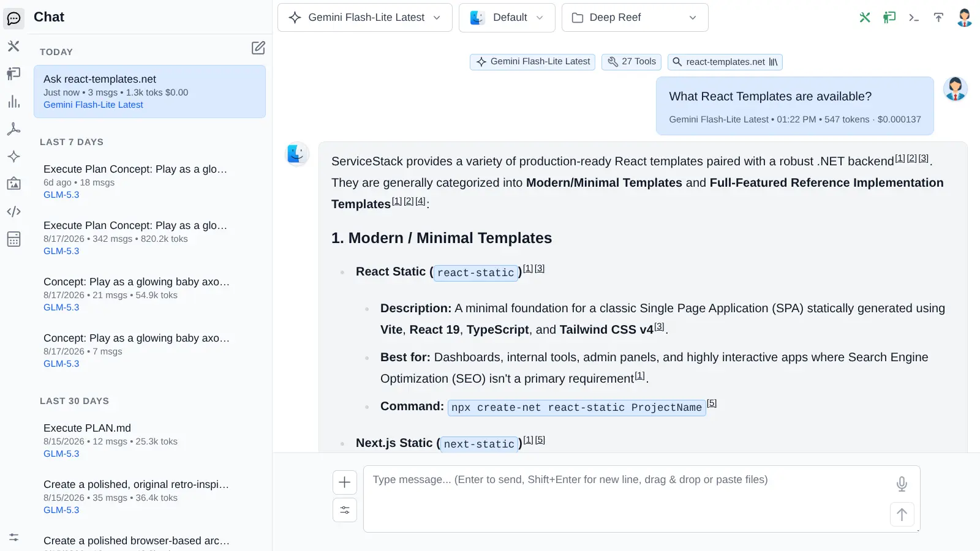Image resolution: width=980 pixels, height=551 pixels.
Task: Select the presentation board icon in left sidebar
Action: click(x=13, y=73)
